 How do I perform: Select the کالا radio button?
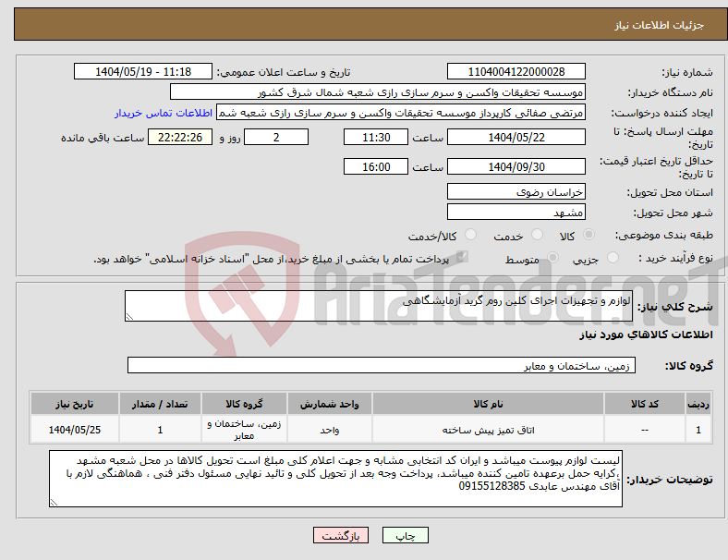[x=588, y=235]
